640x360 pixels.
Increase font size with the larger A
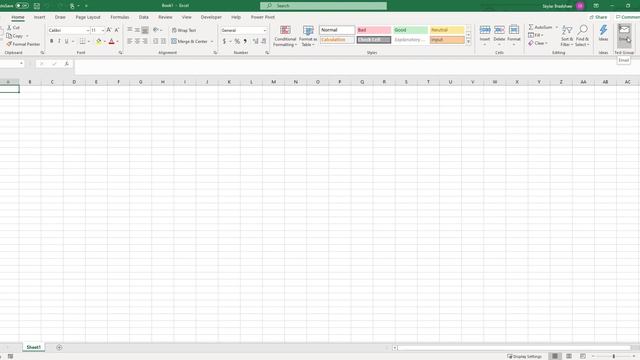tap(109, 30)
